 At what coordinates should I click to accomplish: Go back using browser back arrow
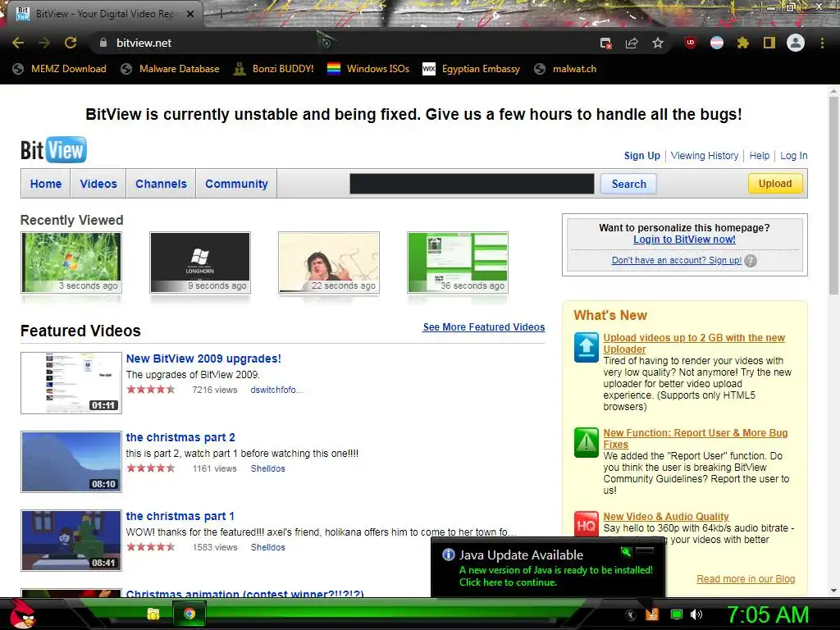[x=18, y=43]
